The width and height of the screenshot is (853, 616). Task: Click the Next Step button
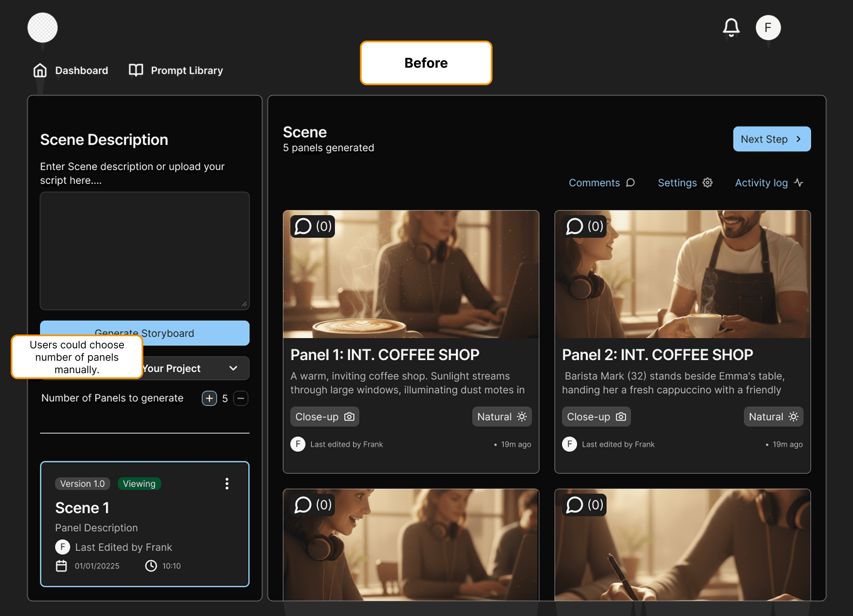point(771,139)
